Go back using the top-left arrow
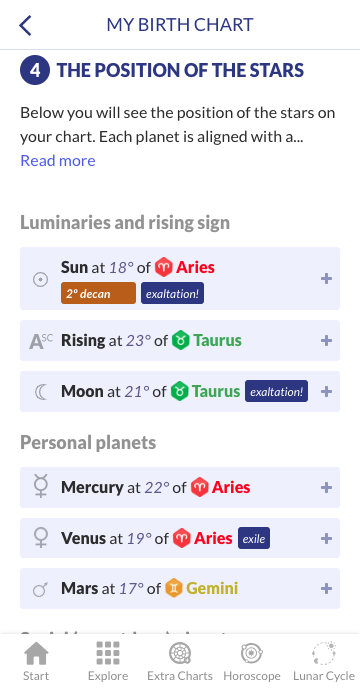The image size is (360, 694). [25, 25]
